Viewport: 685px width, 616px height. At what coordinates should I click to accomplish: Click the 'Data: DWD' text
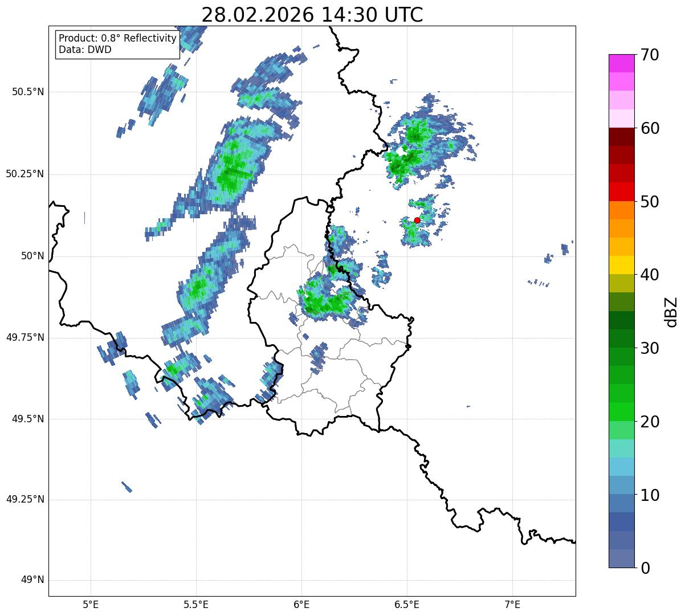85,50
